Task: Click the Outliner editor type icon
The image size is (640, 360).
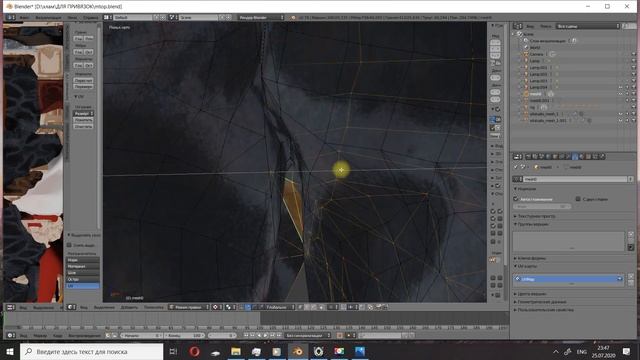Action: pos(518,26)
